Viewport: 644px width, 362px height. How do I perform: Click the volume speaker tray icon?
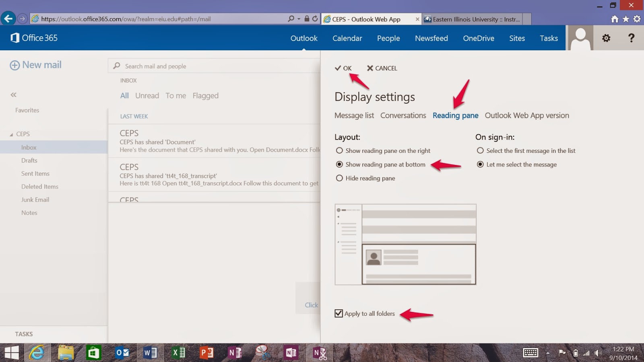click(598, 353)
